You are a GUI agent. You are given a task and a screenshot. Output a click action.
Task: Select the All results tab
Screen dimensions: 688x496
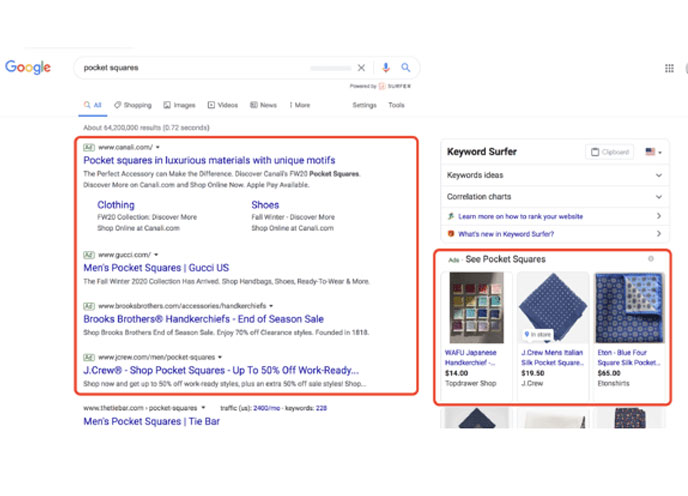[x=93, y=105]
